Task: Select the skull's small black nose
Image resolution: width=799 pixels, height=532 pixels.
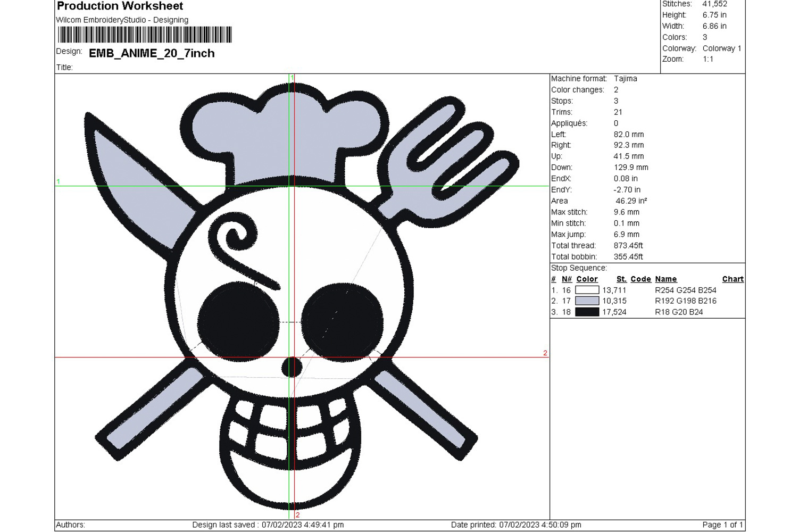Action: click(x=292, y=367)
